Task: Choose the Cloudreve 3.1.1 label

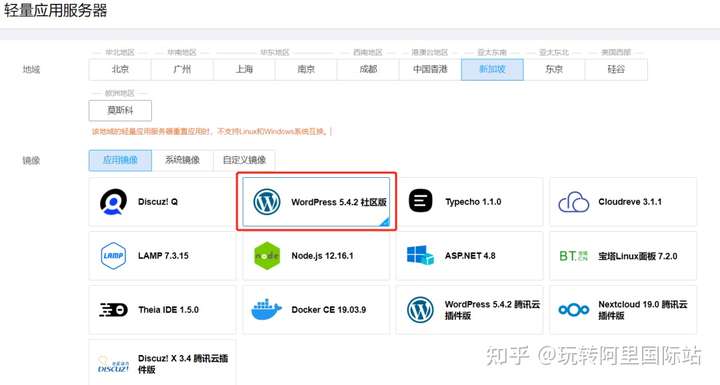Action: (x=630, y=202)
